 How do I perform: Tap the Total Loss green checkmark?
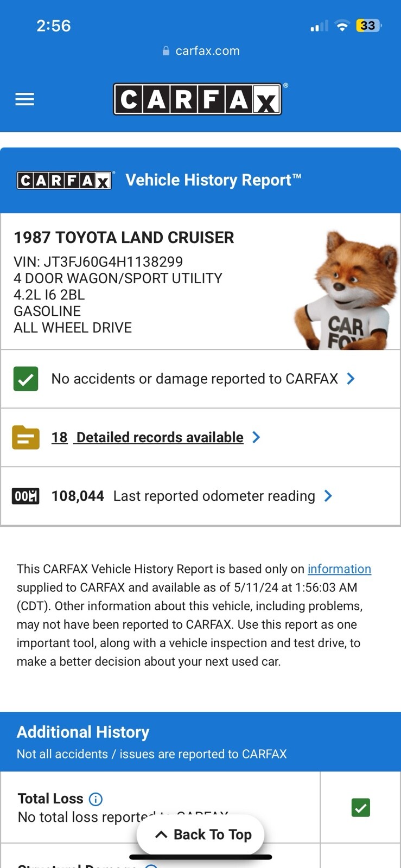click(x=360, y=808)
